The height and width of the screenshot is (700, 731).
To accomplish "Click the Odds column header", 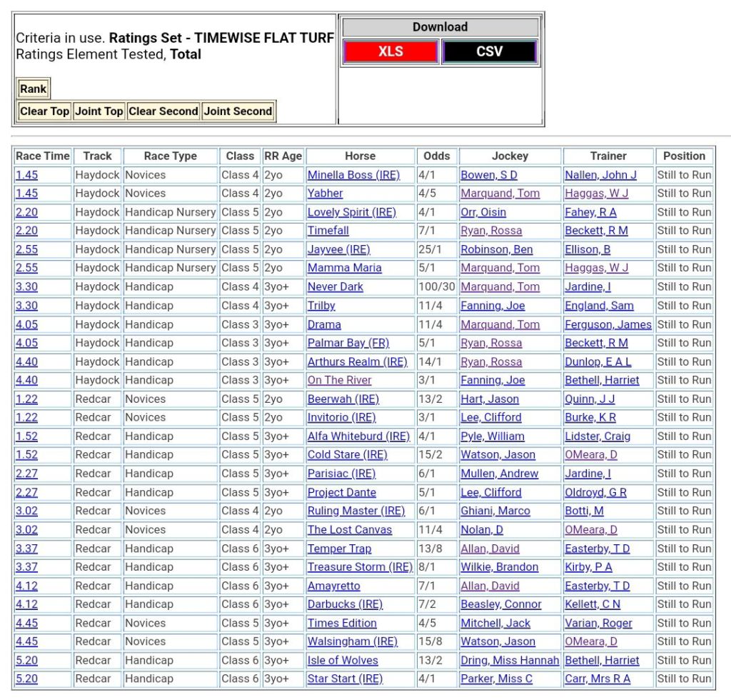I will point(437,156).
